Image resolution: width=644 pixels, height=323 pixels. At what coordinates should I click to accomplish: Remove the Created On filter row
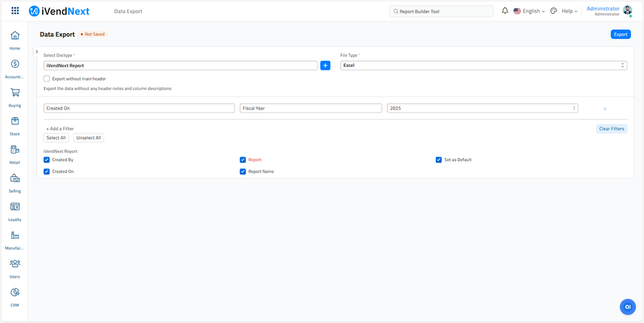(x=605, y=108)
